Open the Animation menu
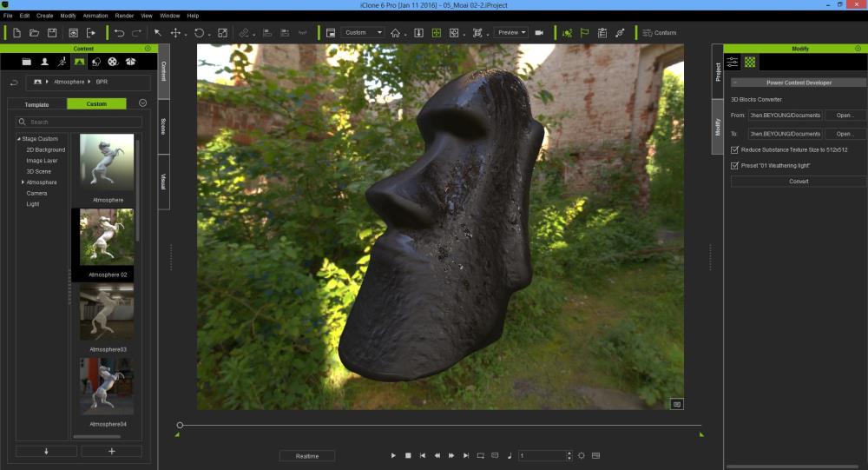 tap(95, 16)
